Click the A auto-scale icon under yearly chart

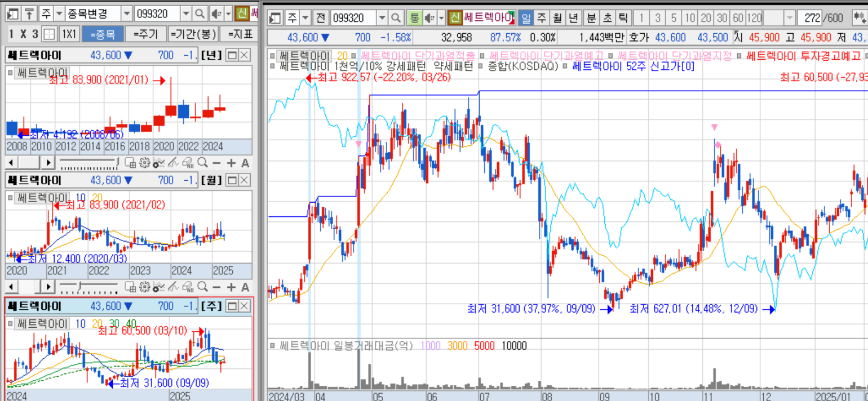[245, 163]
